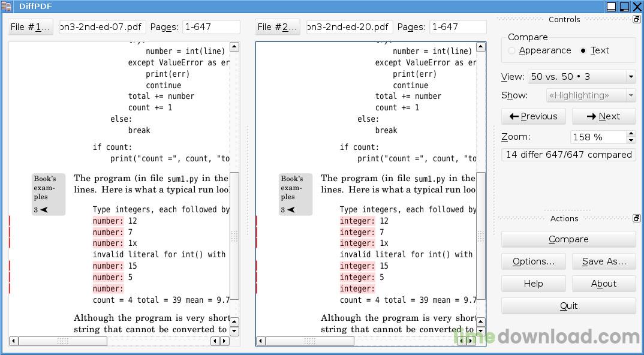This screenshot has height=355, width=644.
Task: Select Text compare mode
Action: (594, 50)
